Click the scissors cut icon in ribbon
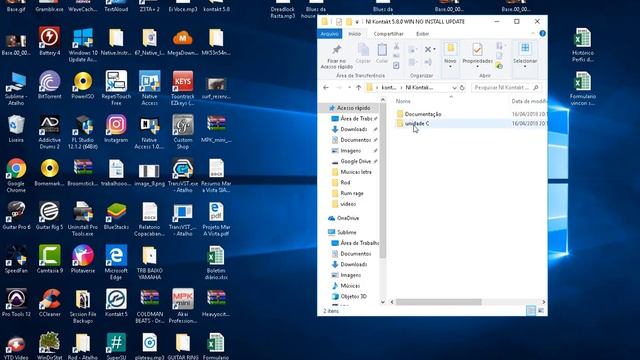Viewport: 640px width, 360px height. (x=396, y=46)
